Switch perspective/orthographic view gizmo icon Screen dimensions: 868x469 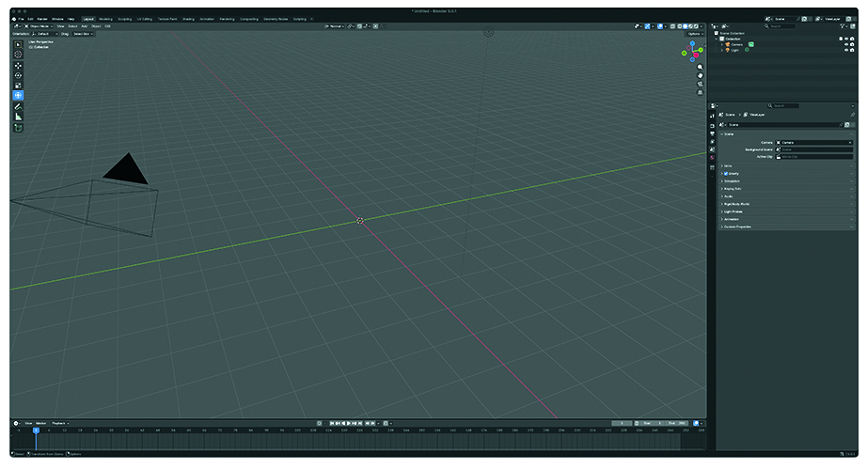click(700, 92)
